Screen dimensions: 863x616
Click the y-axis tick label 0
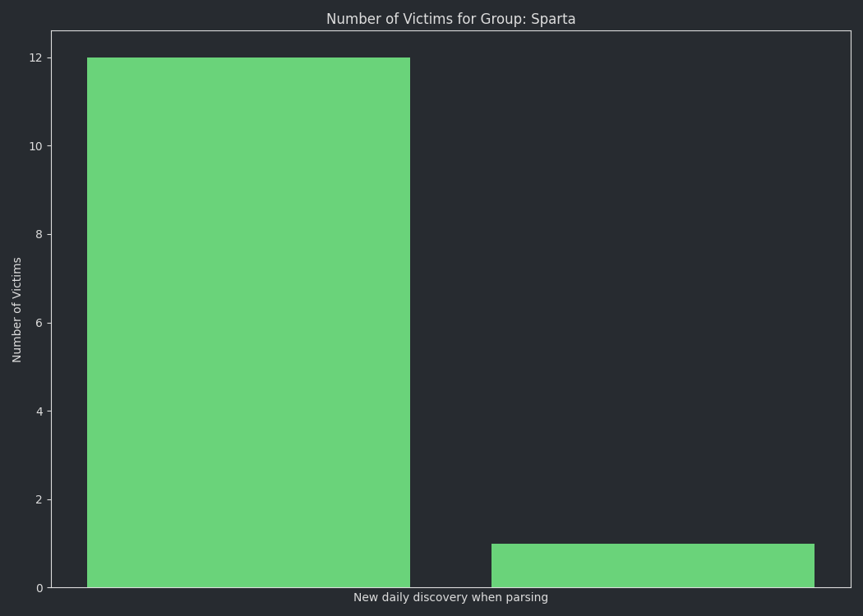[39, 588]
